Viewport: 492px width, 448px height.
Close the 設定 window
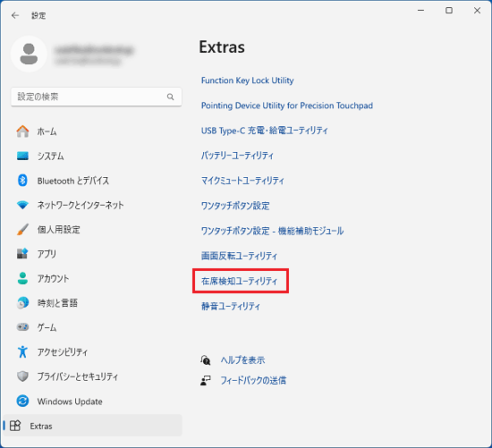(x=478, y=11)
